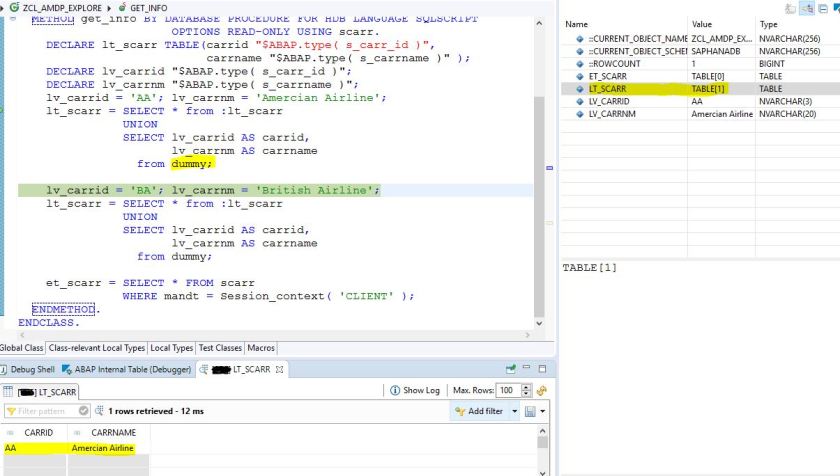Collapse the METHOD get_info code block
The height and width of the screenshot is (476, 840).
12,19
